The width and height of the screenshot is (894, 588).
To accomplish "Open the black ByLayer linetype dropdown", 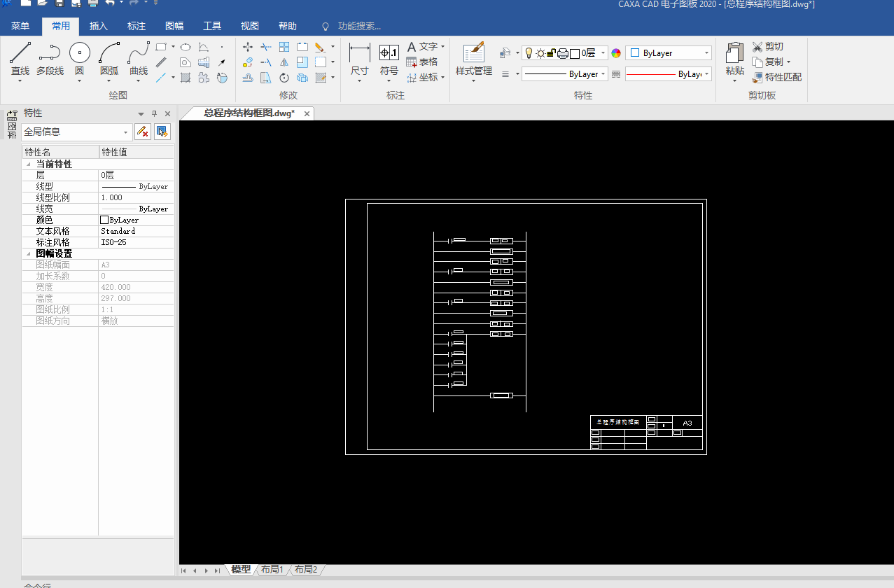I will coord(564,73).
